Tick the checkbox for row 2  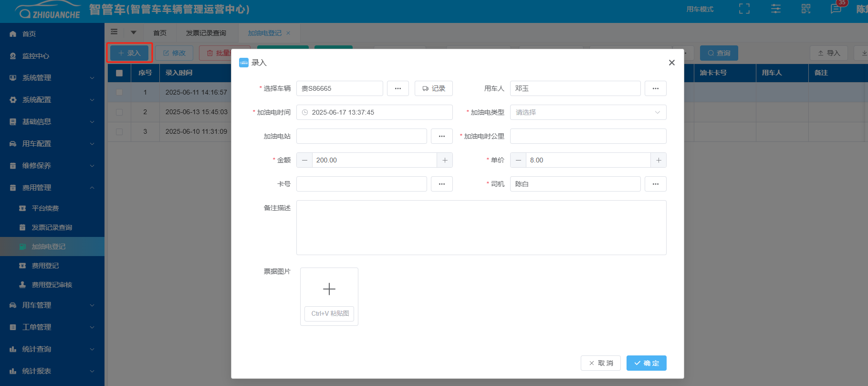(x=119, y=112)
